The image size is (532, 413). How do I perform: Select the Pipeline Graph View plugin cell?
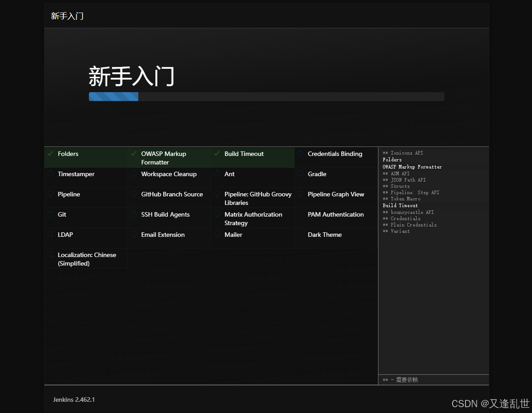[x=336, y=198]
